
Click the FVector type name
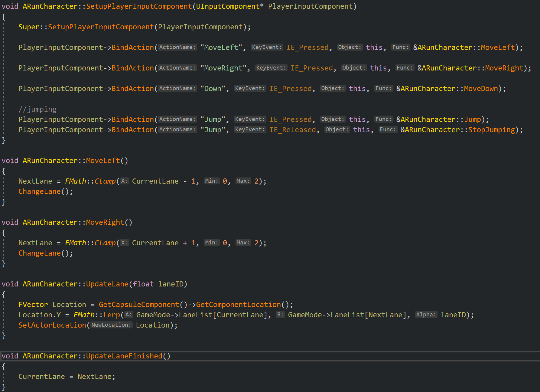33,305
